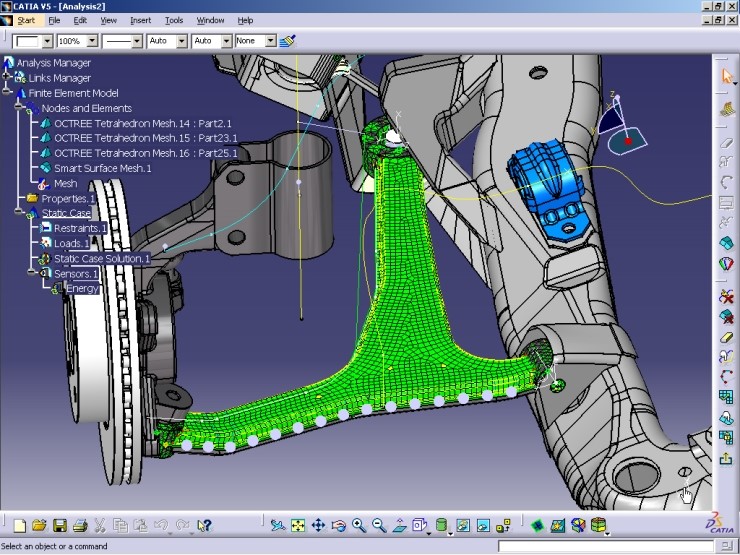Click the Save disk icon
Viewport: 740px width, 555px height.
[x=60, y=525]
